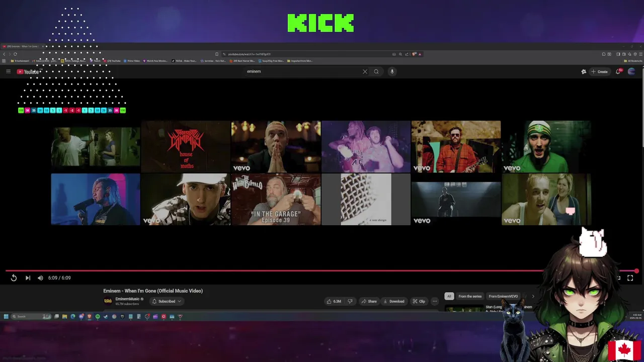
Task: Start voice search with the microphone
Action: click(x=392, y=71)
